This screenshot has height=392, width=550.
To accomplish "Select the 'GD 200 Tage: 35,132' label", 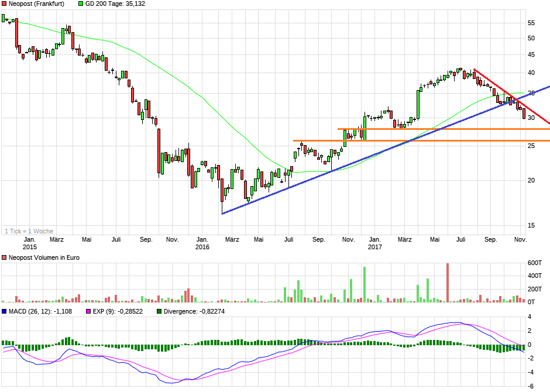I will pyautogui.click(x=115, y=4).
